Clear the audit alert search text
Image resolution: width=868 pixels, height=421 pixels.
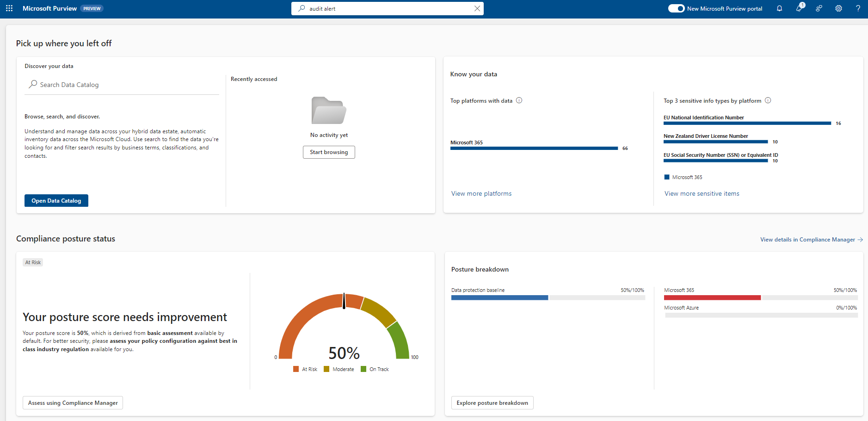pyautogui.click(x=477, y=8)
